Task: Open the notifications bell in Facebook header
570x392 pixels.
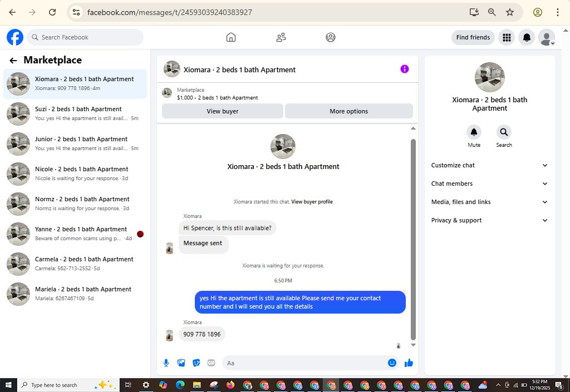Action: [x=527, y=37]
